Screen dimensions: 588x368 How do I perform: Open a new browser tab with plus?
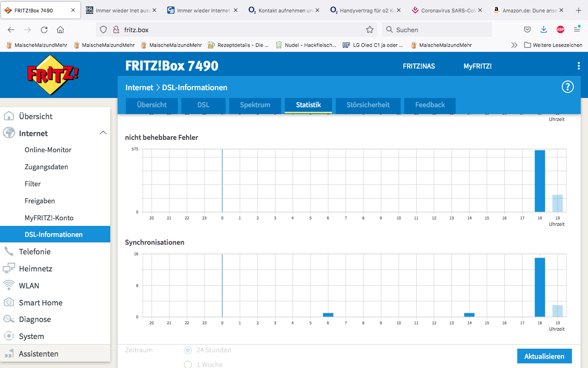coord(578,10)
